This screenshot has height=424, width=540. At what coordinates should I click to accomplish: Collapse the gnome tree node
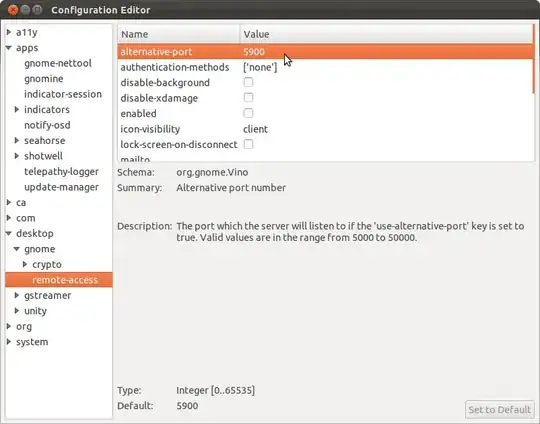click(17, 249)
